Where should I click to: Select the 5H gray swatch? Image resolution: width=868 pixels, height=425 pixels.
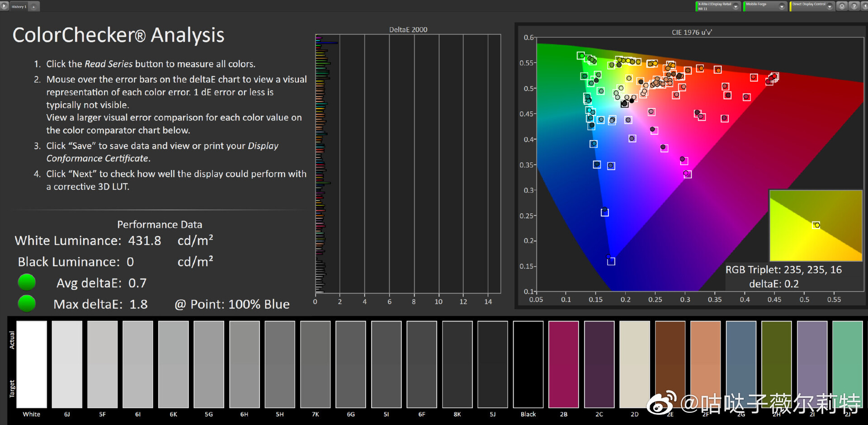(x=280, y=364)
